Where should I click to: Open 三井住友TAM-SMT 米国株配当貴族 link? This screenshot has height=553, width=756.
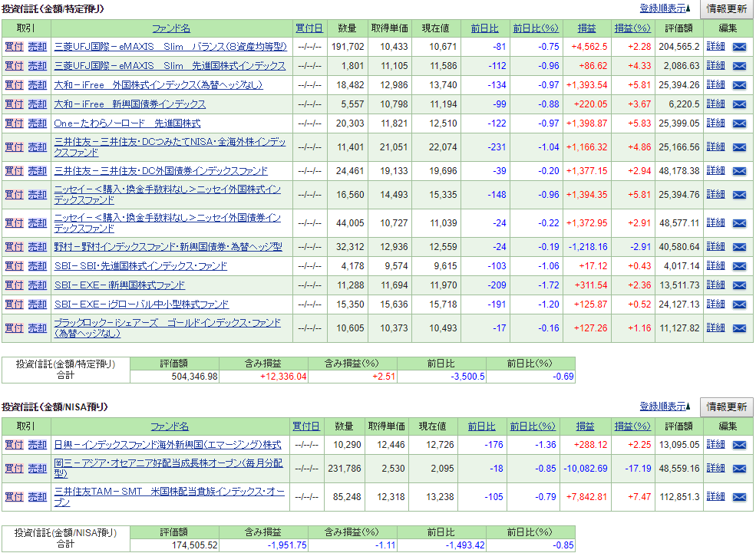pos(169,497)
